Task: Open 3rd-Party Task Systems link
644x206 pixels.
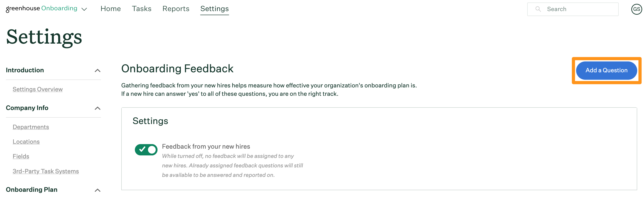Action: (x=46, y=171)
